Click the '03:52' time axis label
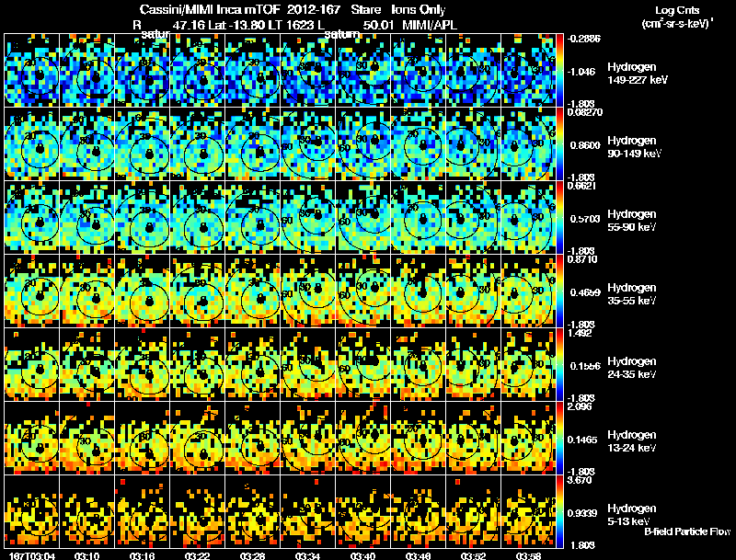The image size is (736, 560). 473,556
